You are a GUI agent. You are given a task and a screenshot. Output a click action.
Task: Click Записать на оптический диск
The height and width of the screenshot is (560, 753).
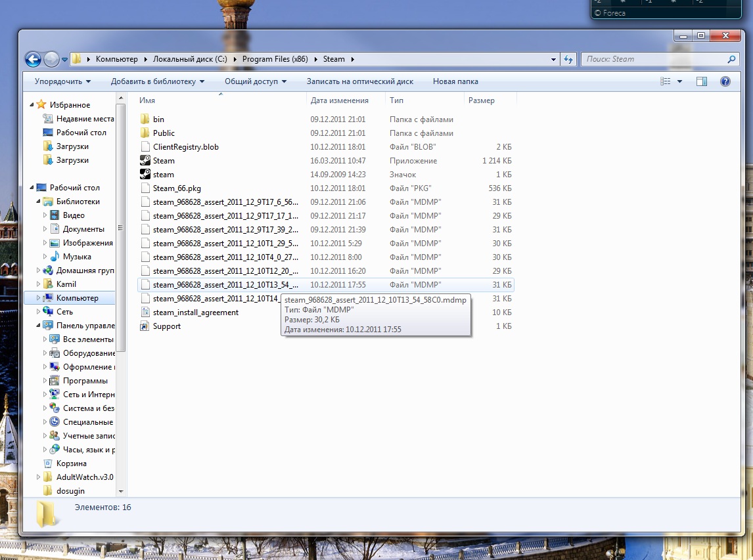(359, 81)
